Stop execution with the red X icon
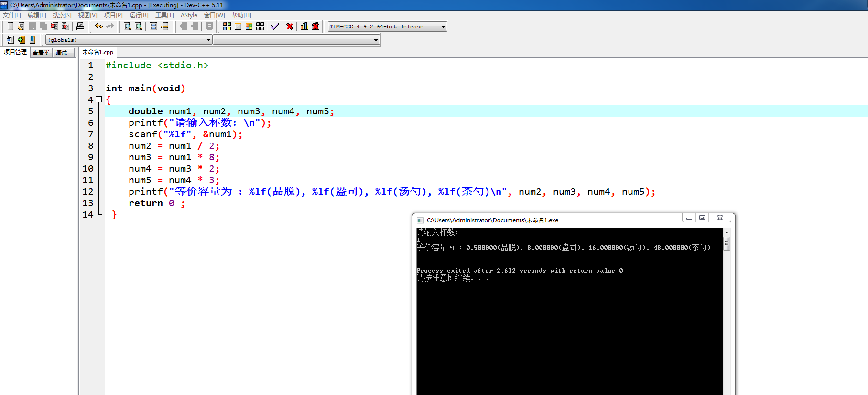This screenshot has width=868, height=395. pyautogui.click(x=290, y=26)
